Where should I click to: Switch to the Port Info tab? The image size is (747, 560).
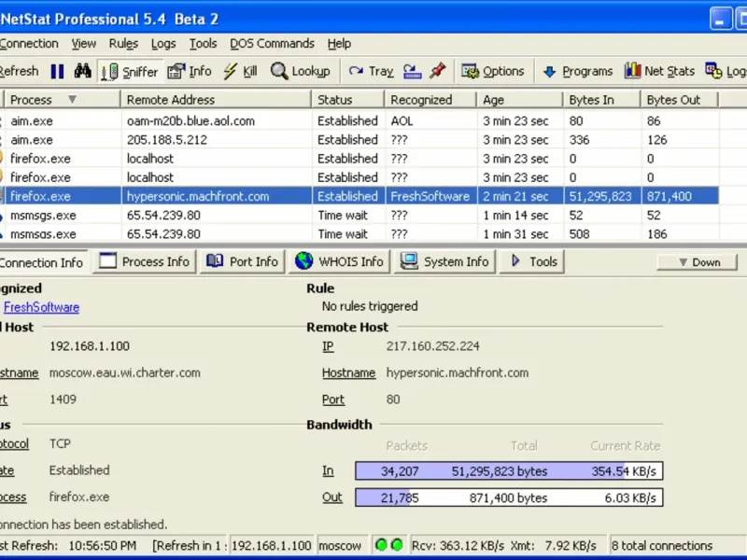(x=242, y=261)
